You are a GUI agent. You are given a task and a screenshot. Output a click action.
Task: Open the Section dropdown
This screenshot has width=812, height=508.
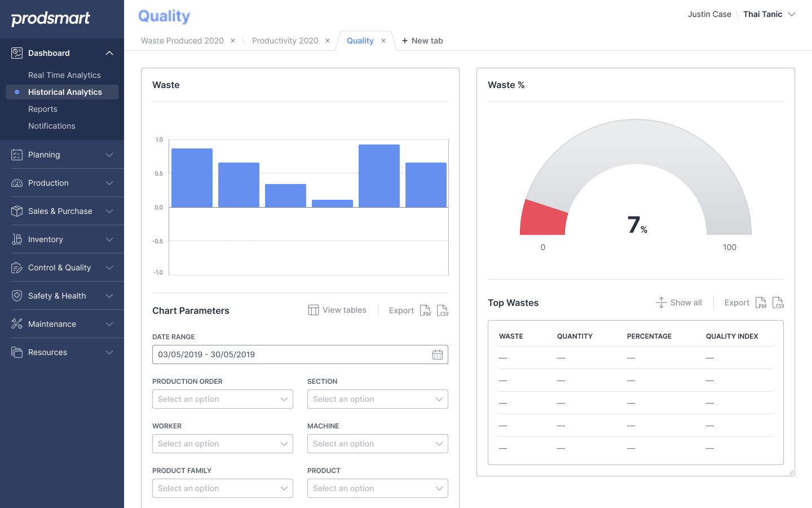pyautogui.click(x=378, y=399)
